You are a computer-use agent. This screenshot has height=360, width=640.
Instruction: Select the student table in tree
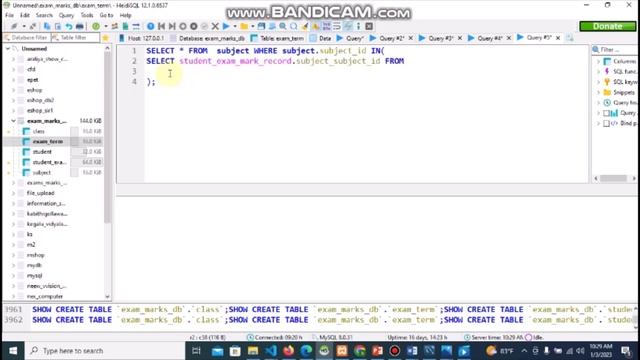point(42,152)
